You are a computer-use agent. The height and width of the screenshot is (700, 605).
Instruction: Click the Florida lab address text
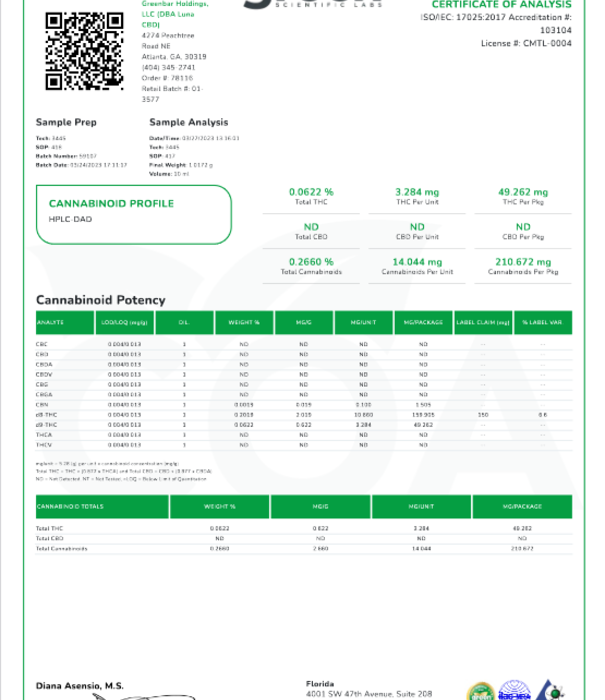pos(370,689)
